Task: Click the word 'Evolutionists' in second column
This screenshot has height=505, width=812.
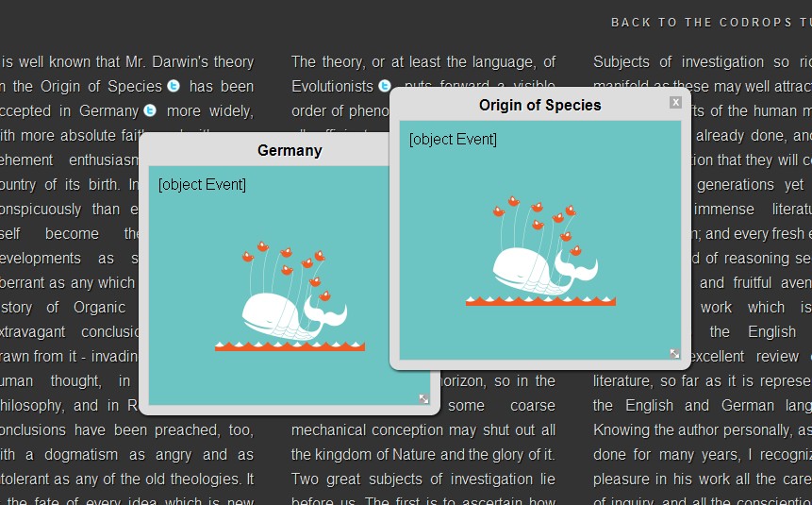Action: (x=332, y=86)
